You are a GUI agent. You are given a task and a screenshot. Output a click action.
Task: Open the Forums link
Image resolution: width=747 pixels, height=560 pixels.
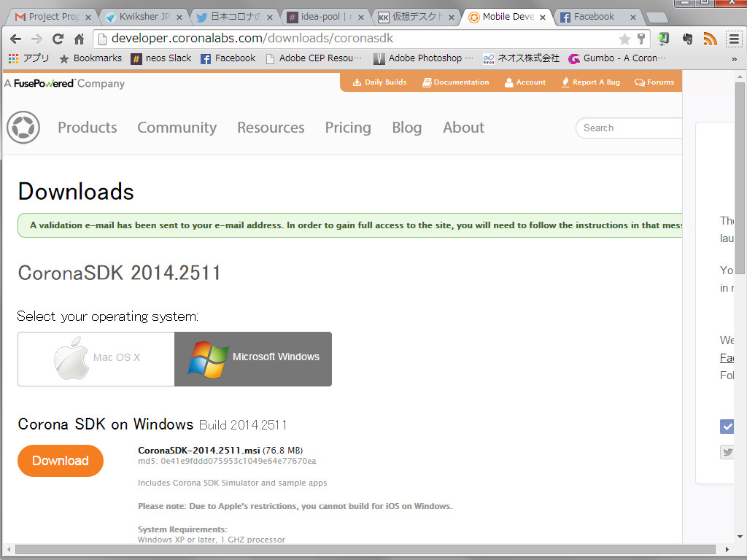tap(654, 82)
